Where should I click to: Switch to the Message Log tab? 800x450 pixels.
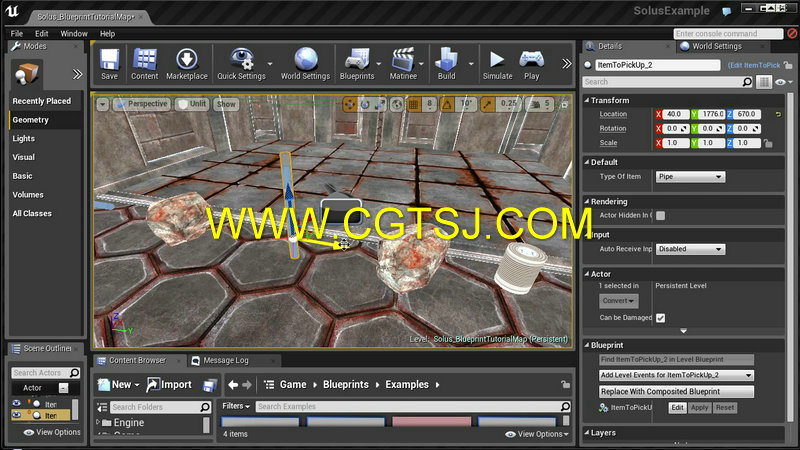226,360
